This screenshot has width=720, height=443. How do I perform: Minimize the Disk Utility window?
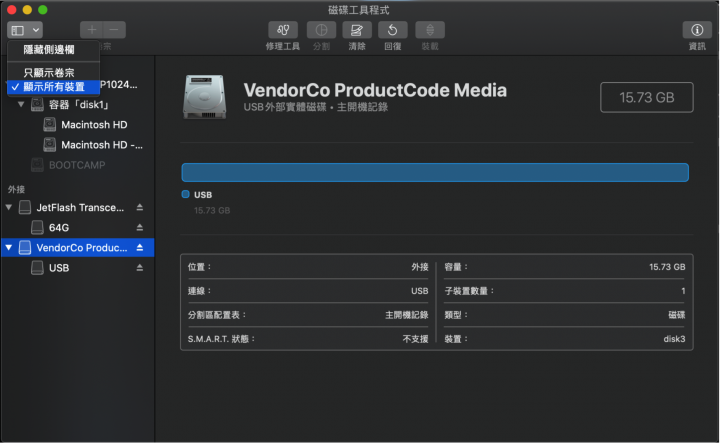pos(27,10)
